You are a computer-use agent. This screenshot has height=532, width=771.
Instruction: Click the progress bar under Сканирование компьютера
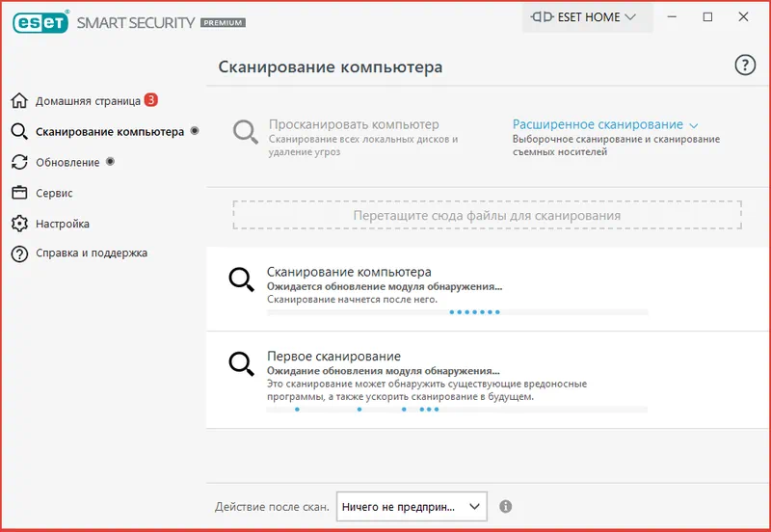point(457,312)
